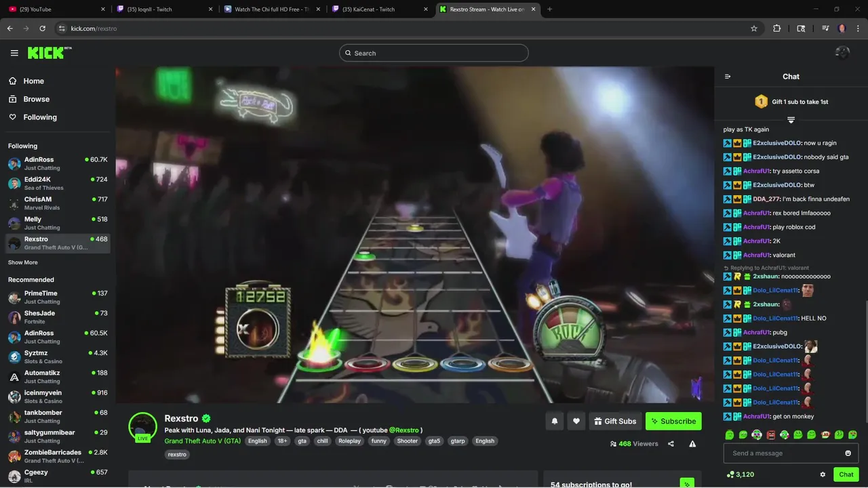This screenshot has width=868, height=488.
Task: Open the hamburger menu beside Kick logo
Action: [14, 53]
